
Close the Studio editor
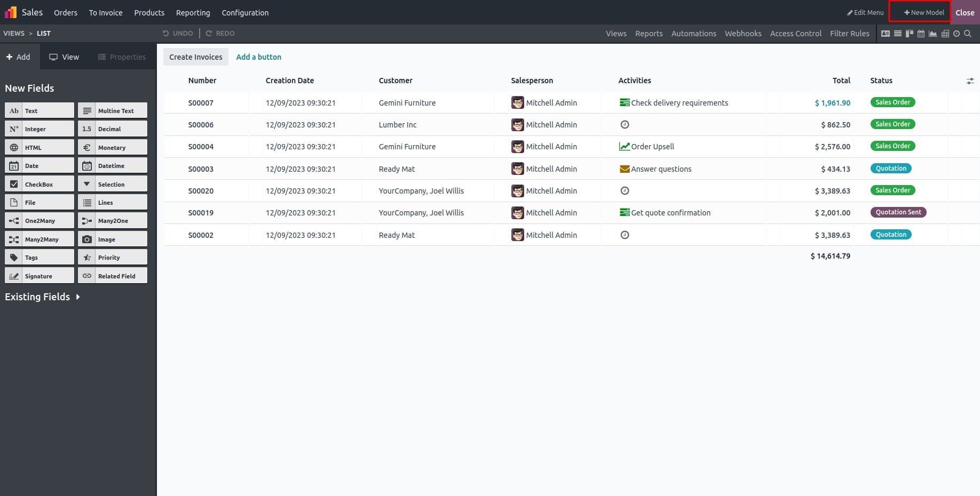point(965,12)
